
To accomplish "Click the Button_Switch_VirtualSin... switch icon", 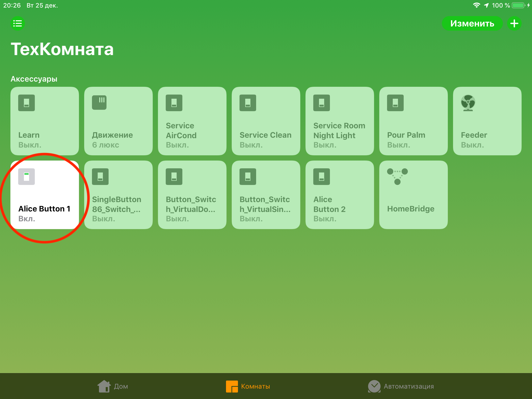I will tap(248, 177).
